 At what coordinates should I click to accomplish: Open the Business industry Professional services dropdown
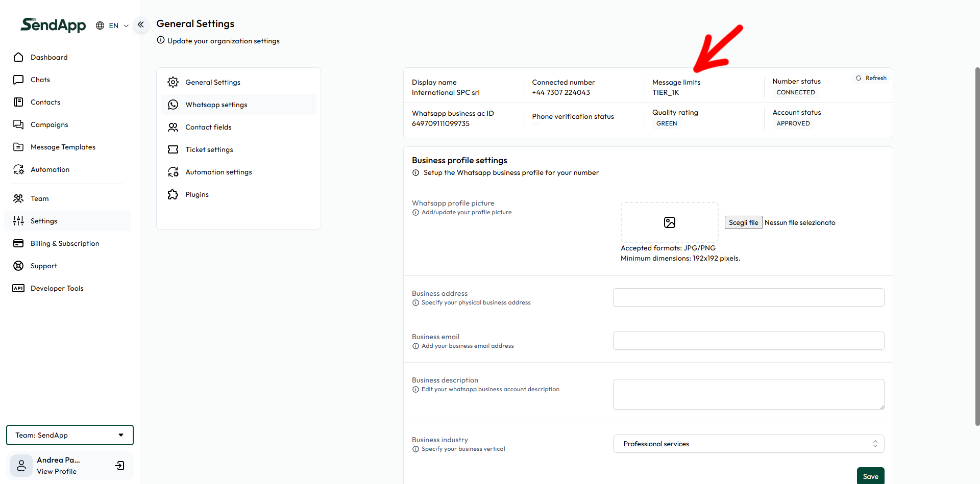click(748, 444)
